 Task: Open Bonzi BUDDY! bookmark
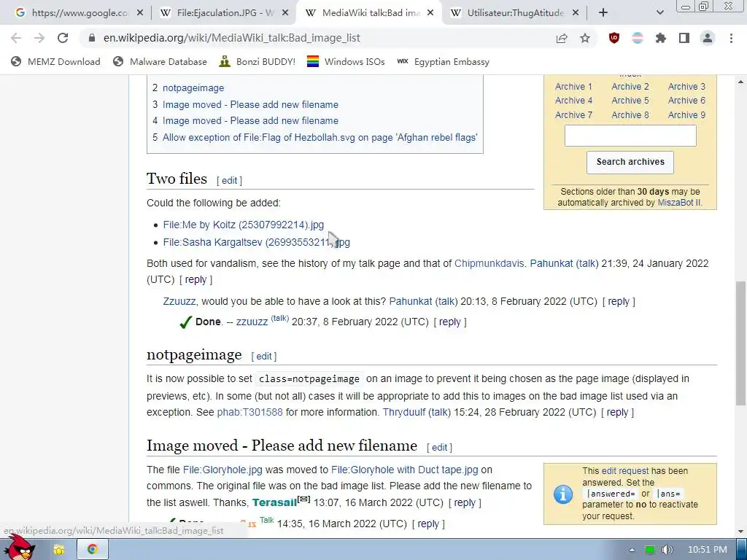tap(258, 61)
